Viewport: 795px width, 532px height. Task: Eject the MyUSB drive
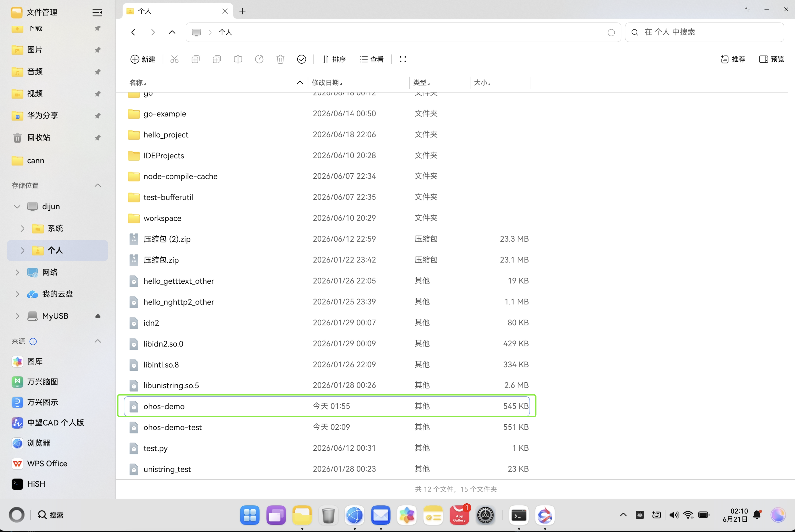(98, 316)
